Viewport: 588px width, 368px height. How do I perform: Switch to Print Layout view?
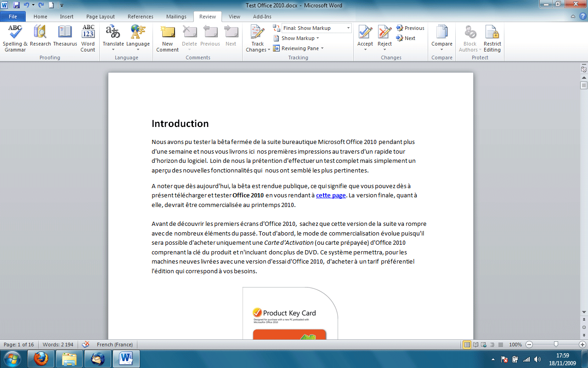(x=467, y=345)
